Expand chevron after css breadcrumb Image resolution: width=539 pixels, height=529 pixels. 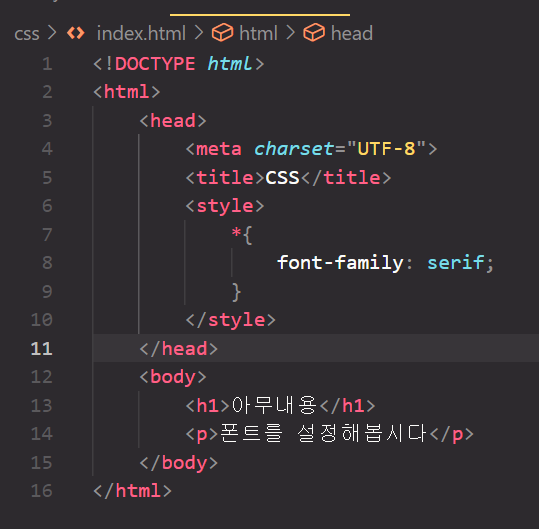pyautogui.click(x=52, y=33)
